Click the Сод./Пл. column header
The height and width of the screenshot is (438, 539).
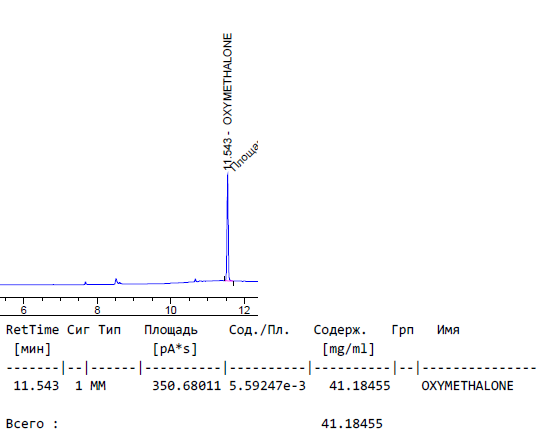[x=259, y=330]
